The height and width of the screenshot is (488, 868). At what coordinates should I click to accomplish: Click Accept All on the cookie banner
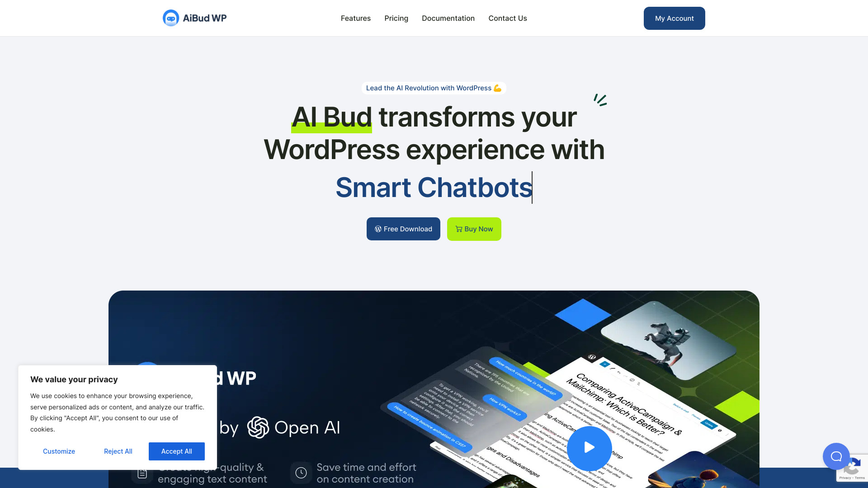[176, 451]
